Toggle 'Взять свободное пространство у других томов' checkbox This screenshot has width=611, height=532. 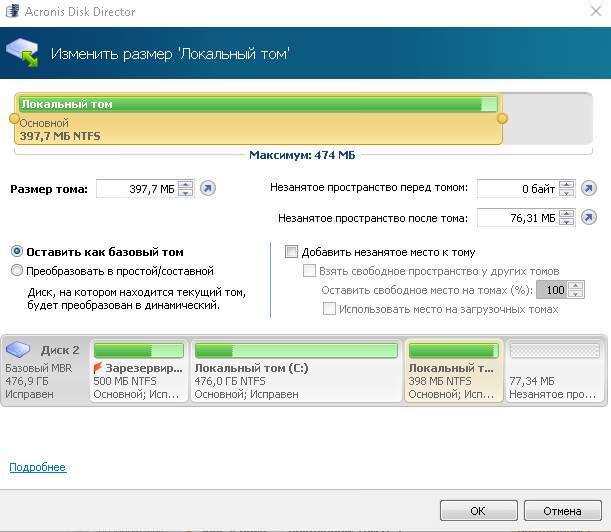click(309, 270)
